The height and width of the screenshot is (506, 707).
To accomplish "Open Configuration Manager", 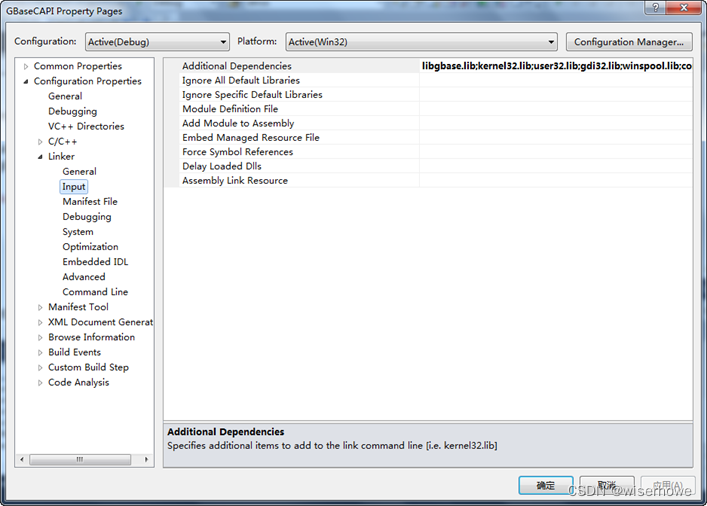I will pos(629,42).
